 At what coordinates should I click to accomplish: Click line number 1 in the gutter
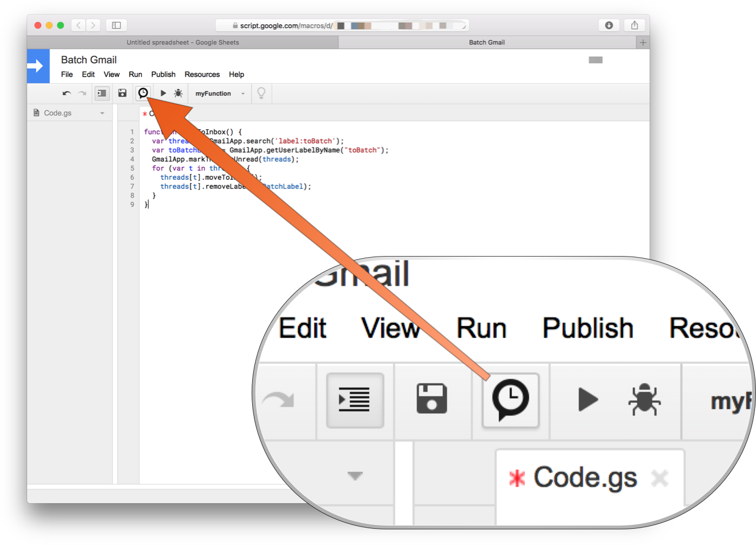pos(132,132)
